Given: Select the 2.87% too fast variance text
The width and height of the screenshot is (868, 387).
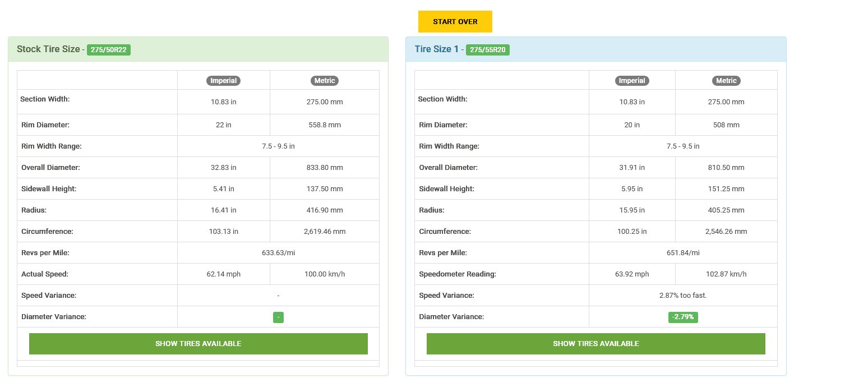Looking at the screenshot, I should click(x=683, y=296).
